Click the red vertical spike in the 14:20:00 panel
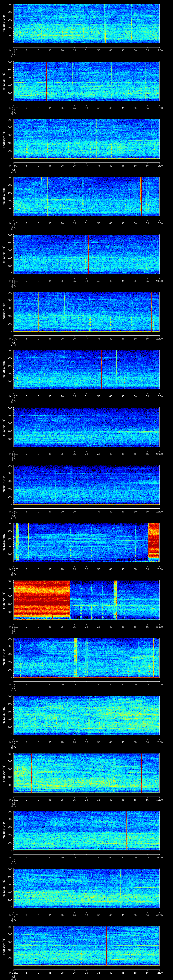 [x=89, y=254]
